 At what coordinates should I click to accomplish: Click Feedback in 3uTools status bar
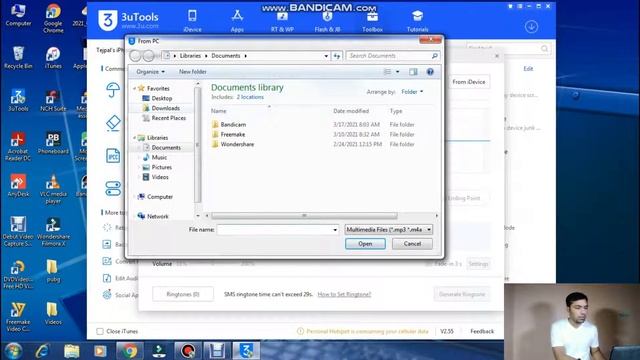482,331
